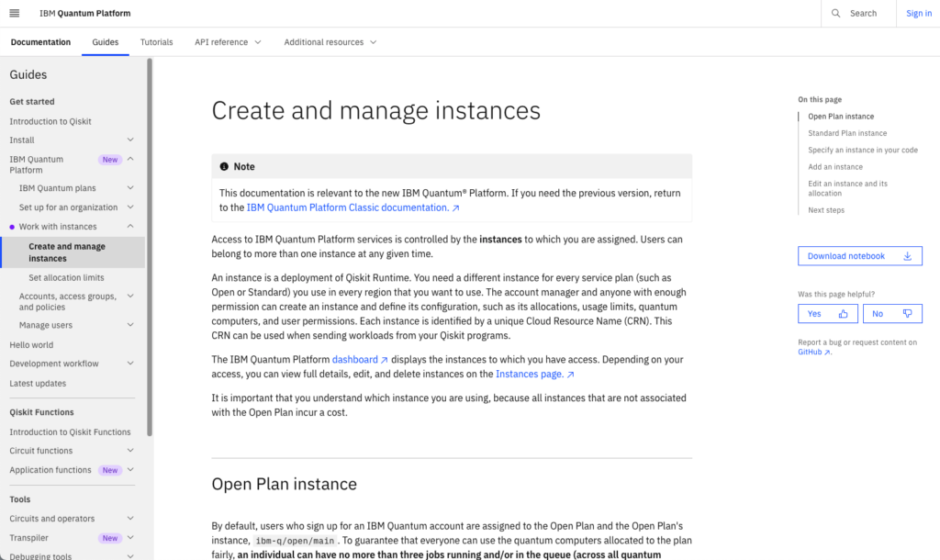Click the thumbs-down icon on No
Screen dimensions: 940x560
coord(908,314)
